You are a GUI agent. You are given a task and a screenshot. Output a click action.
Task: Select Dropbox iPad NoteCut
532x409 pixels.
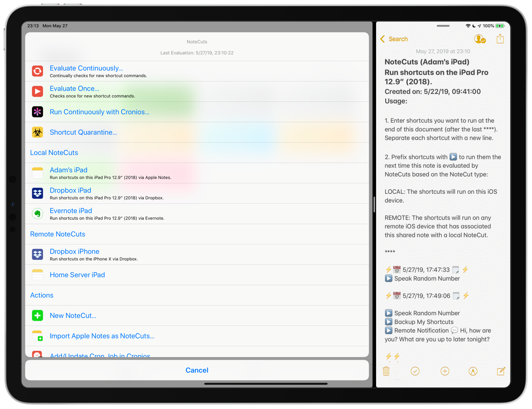[x=197, y=193]
